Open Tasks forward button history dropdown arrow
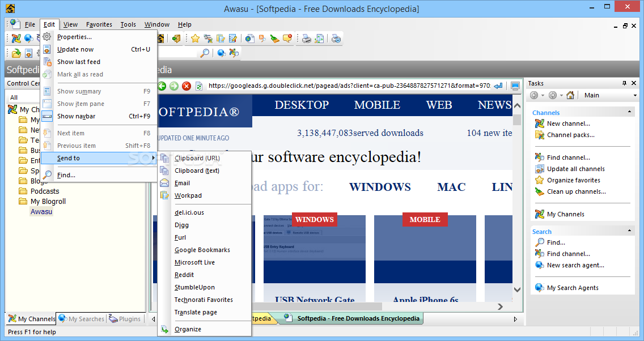This screenshot has width=644, height=341. [x=561, y=96]
